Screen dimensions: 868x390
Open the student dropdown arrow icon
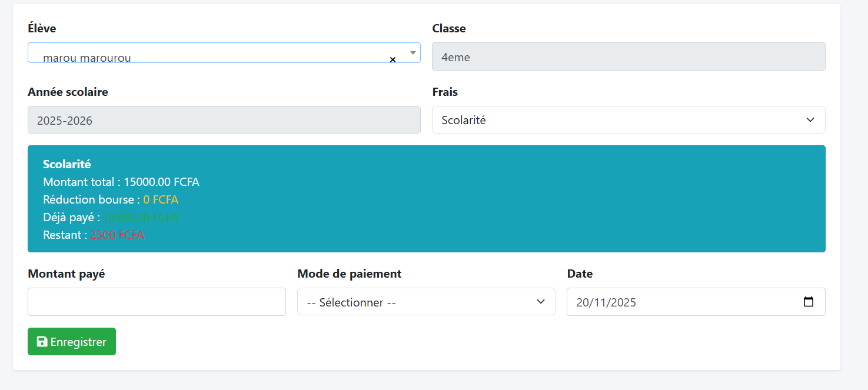pos(412,53)
